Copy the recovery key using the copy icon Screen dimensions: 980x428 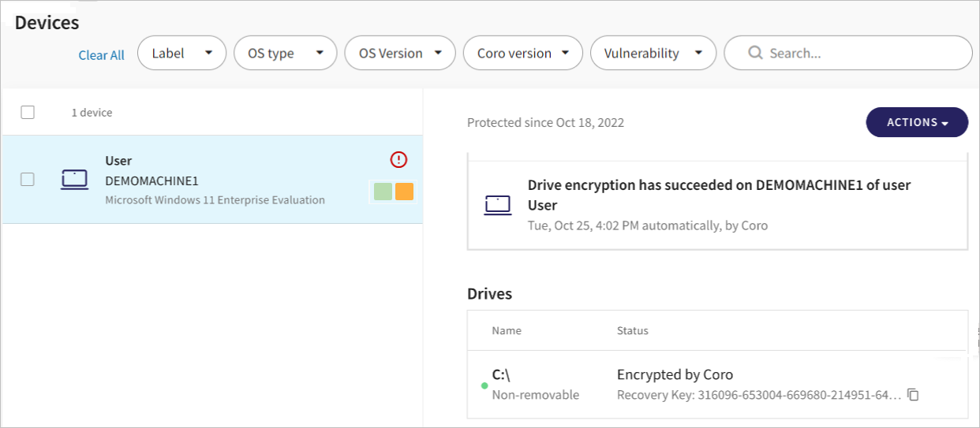(x=913, y=395)
